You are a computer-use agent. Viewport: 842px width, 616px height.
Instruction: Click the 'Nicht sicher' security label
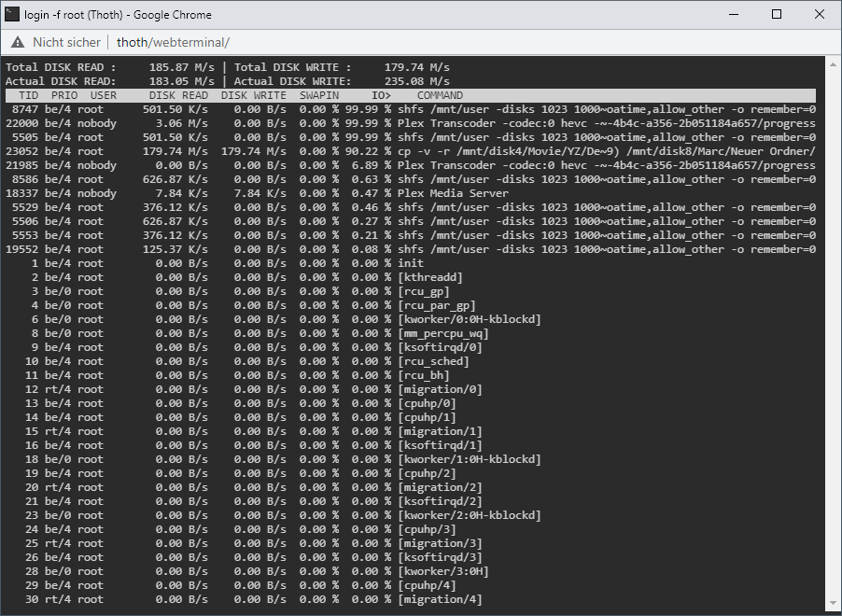click(x=66, y=42)
